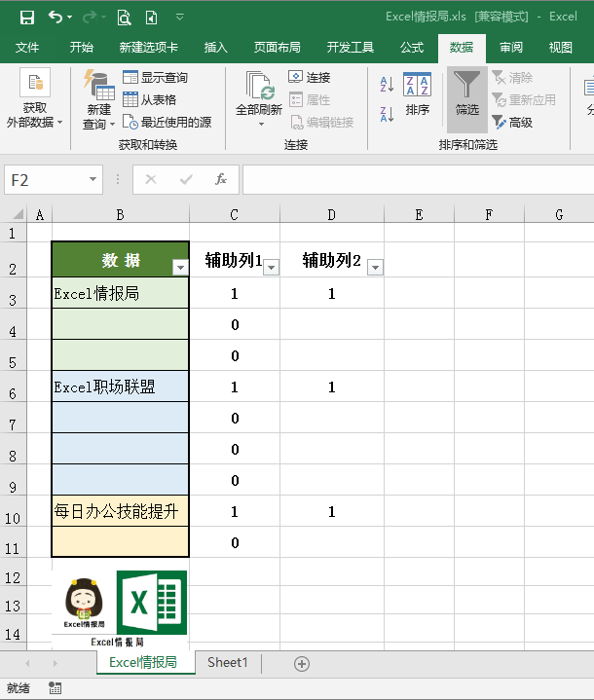Expand the Name Box dropdown arrow
This screenshot has height=700, width=594.
[93, 179]
